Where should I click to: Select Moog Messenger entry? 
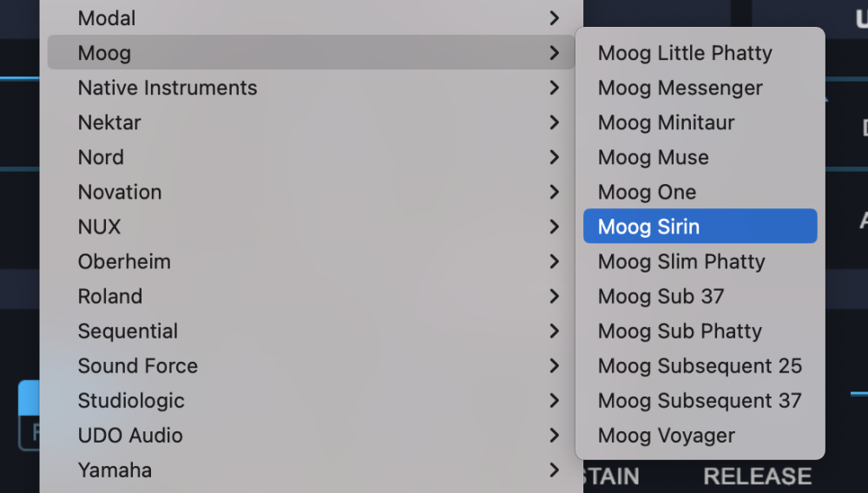[680, 88]
